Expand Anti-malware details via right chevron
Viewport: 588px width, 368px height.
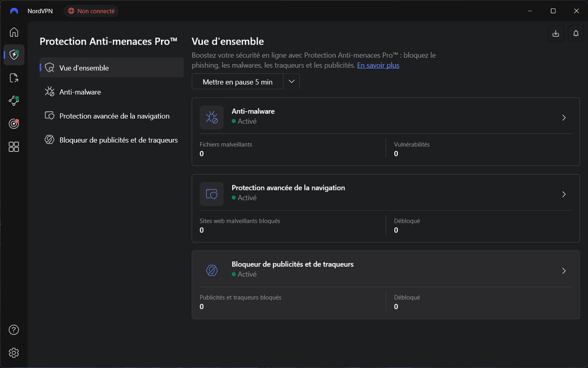[563, 117]
